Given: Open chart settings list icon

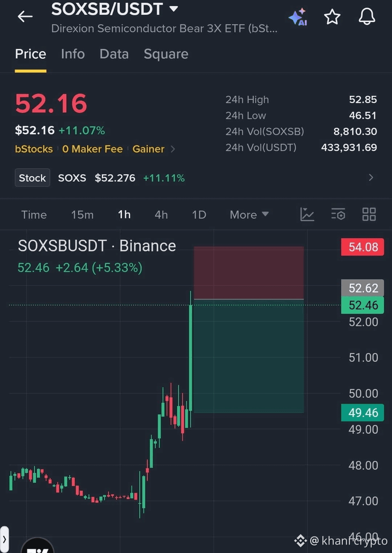Looking at the screenshot, I should [x=338, y=215].
